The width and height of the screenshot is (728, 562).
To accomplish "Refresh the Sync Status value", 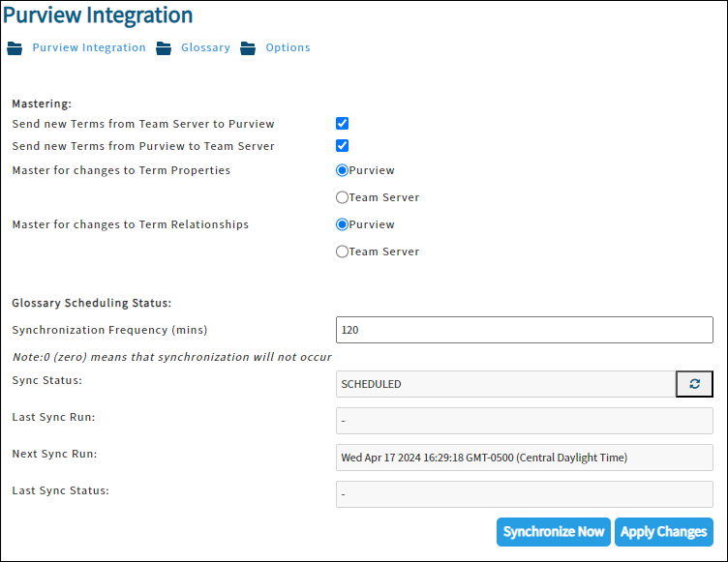I will pyautogui.click(x=694, y=384).
